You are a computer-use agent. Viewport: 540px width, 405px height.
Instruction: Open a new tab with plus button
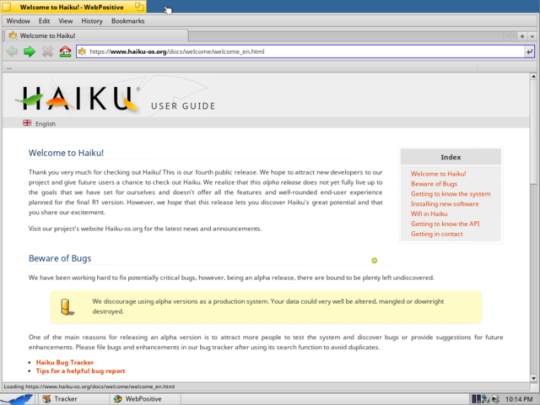522,36
